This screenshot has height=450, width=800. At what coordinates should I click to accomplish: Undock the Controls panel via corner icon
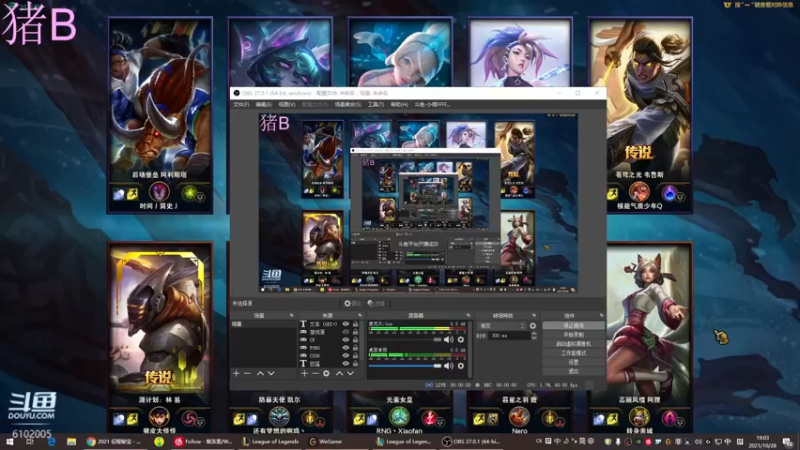[602, 315]
